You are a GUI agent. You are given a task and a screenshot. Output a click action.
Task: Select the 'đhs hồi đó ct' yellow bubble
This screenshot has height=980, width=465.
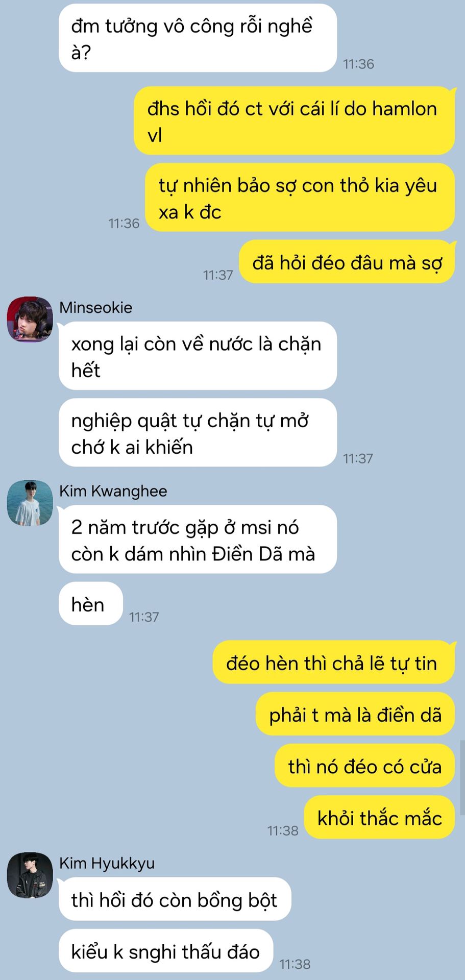295,121
